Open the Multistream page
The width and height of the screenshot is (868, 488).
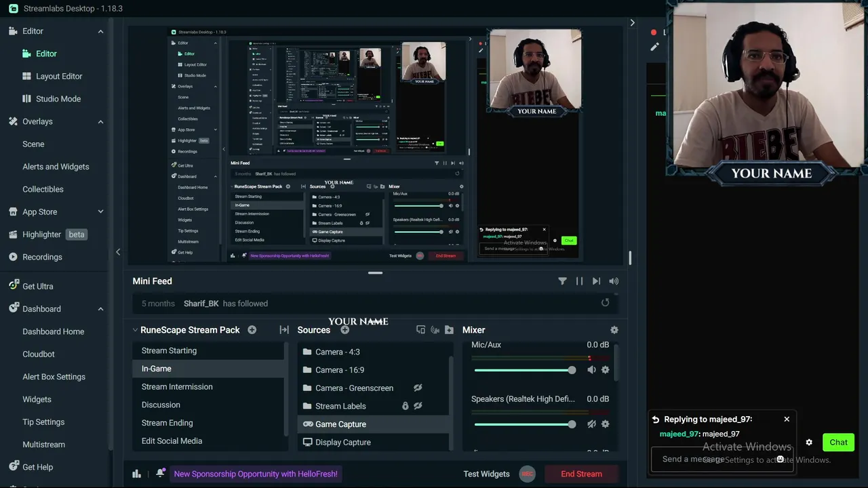[43, 445]
